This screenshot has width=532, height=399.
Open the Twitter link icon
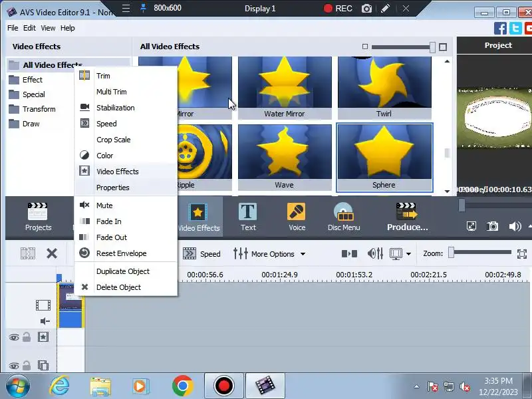515,28
